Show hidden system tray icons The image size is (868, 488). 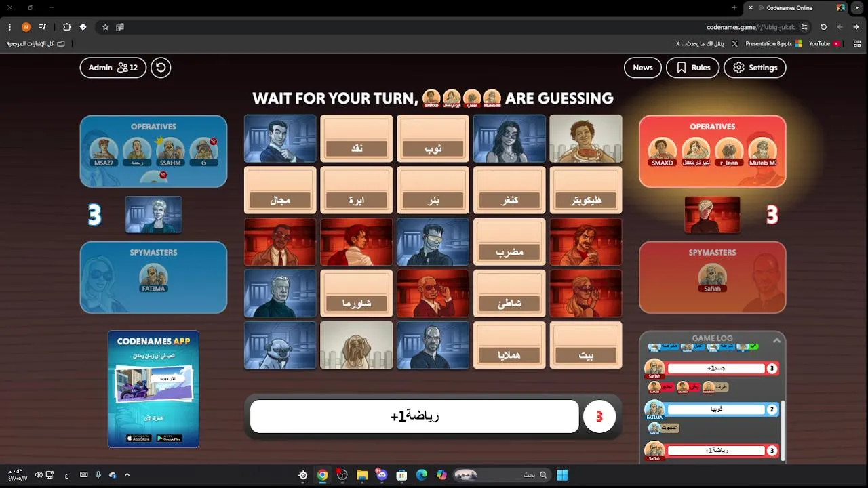click(127, 475)
